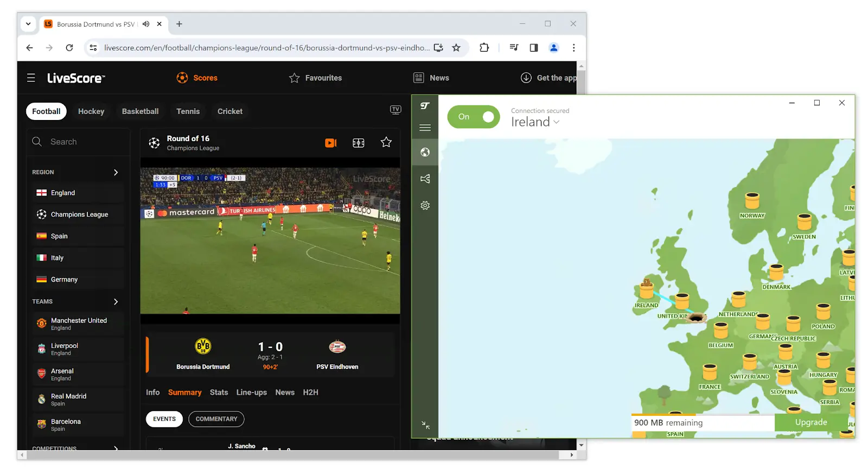Bookmark this page star icon
868x468 pixels.
456,48
